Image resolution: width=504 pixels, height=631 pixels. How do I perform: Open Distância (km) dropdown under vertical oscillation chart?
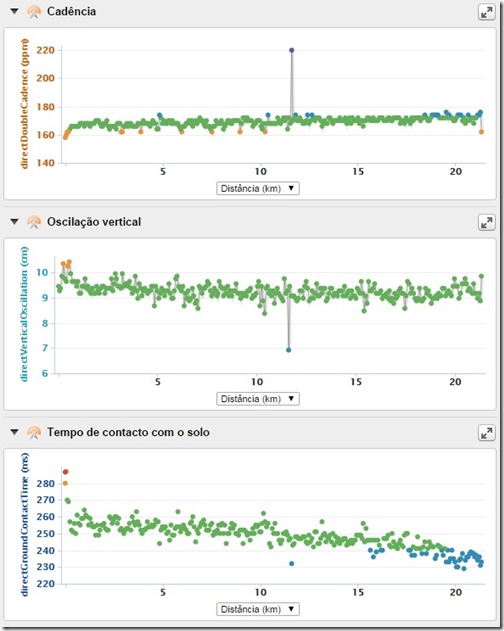click(258, 399)
